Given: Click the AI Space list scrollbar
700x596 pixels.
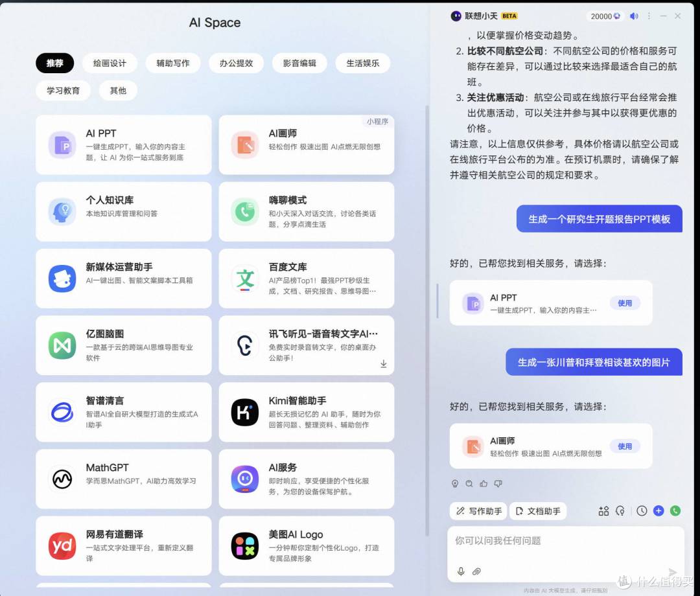Looking at the screenshot, I should pos(427,321).
